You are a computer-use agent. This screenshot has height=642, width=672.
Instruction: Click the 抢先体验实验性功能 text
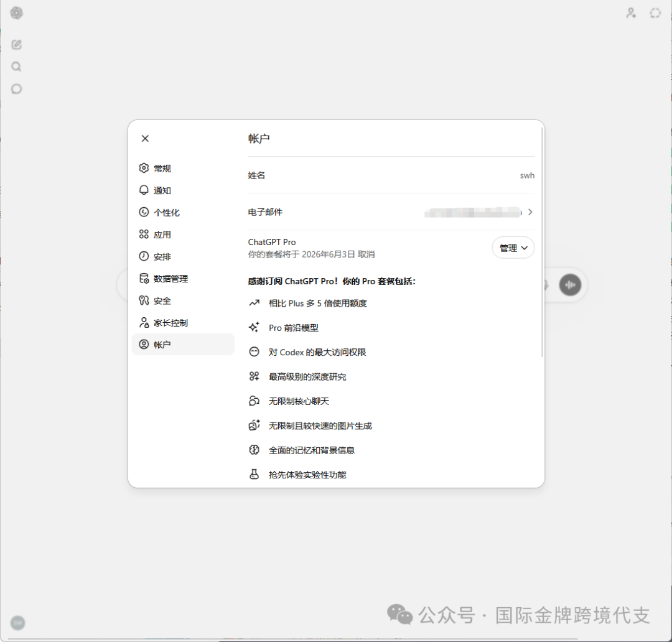point(307,475)
